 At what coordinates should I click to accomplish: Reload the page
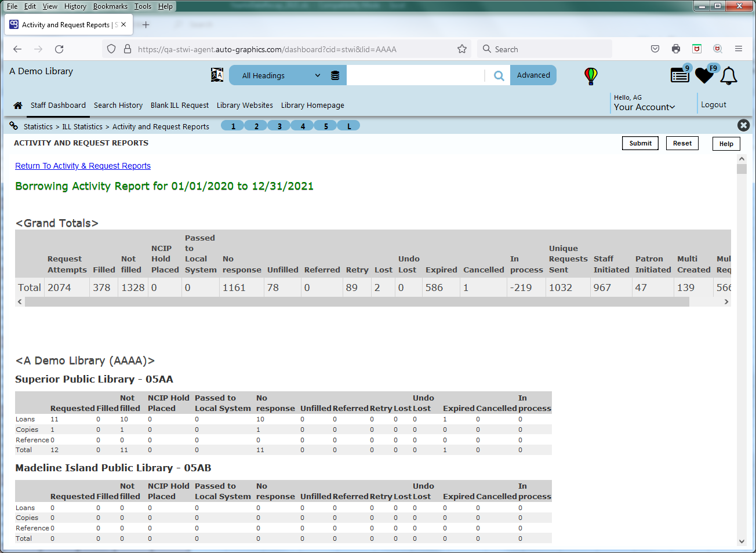(59, 49)
